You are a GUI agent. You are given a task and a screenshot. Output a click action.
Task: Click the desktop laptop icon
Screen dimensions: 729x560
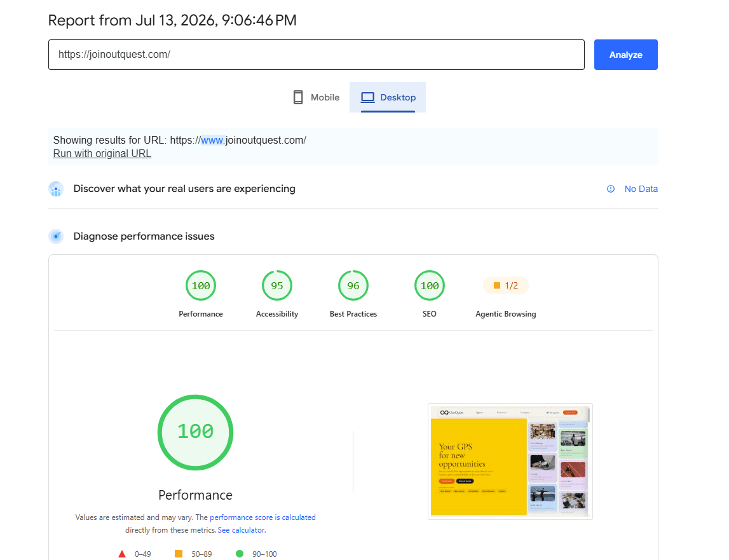point(368,97)
